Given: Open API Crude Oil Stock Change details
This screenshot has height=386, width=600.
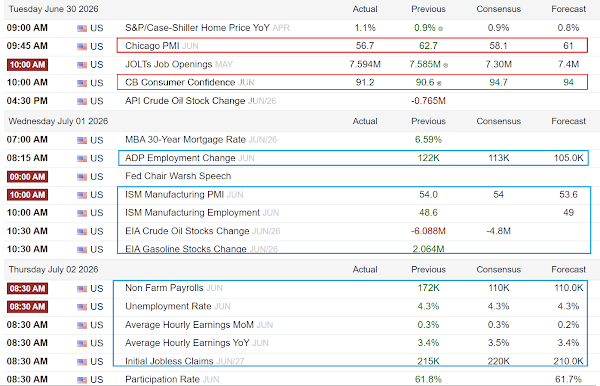Looking at the screenshot, I should tap(185, 101).
